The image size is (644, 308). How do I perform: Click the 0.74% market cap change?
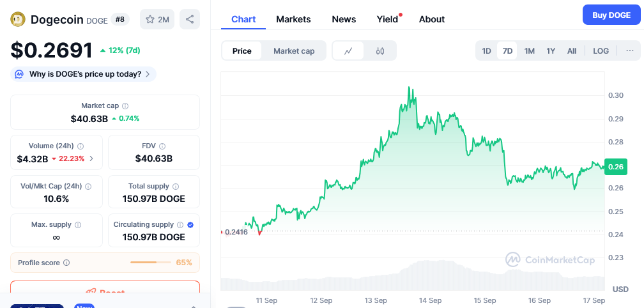tap(126, 119)
